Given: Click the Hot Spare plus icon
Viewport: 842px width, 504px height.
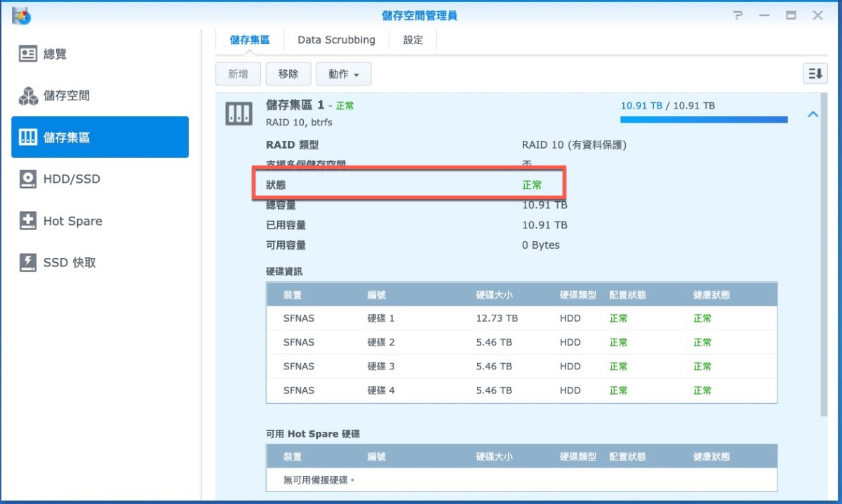Looking at the screenshot, I should (x=28, y=221).
